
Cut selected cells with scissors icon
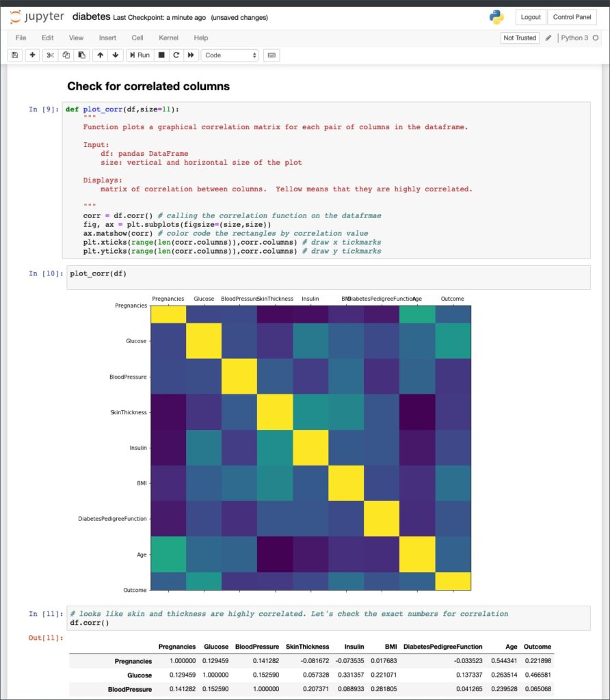coord(50,55)
